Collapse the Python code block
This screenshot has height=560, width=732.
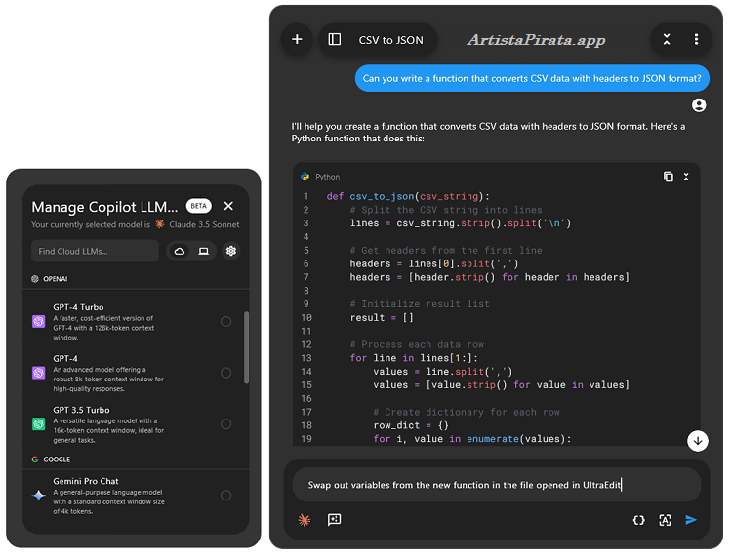point(686,177)
